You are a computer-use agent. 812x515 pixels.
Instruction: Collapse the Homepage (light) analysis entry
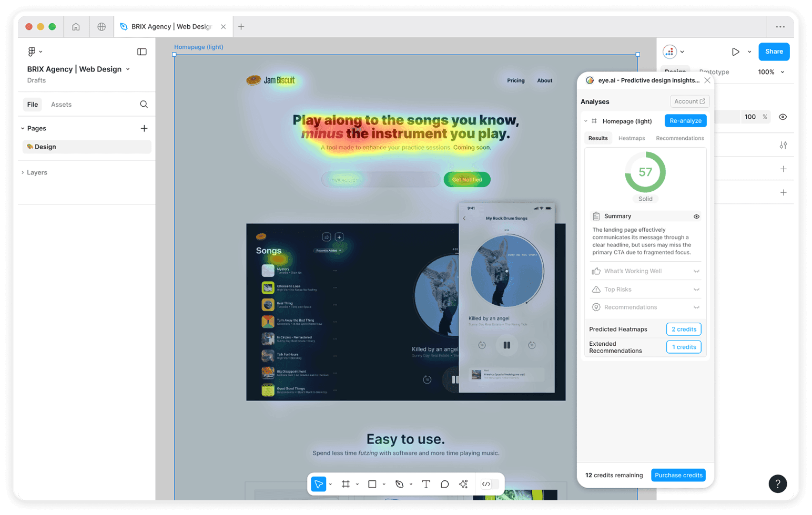(x=585, y=121)
